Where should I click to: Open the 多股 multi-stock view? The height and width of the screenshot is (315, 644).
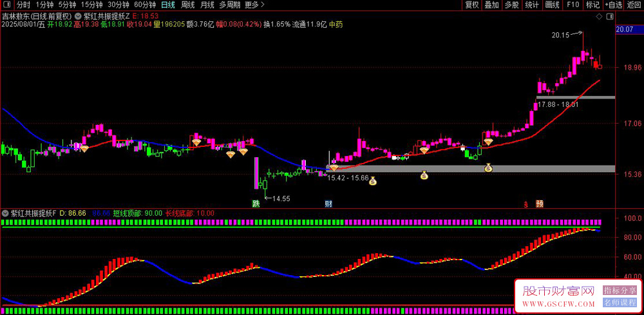(512, 5)
